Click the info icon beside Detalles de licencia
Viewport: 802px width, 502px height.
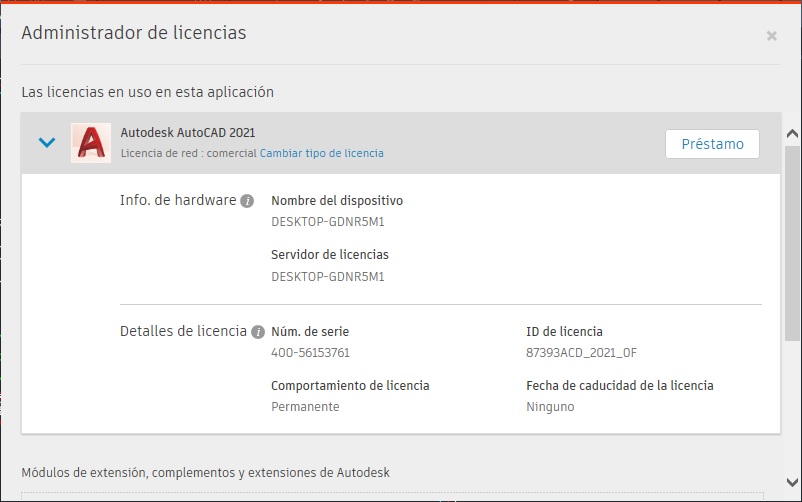(x=258, y=332)
